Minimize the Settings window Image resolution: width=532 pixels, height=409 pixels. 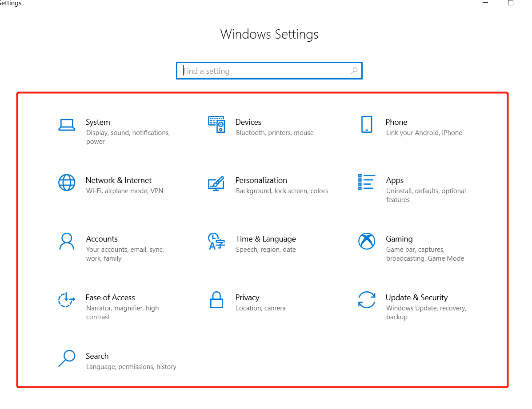tap(485, 3)
